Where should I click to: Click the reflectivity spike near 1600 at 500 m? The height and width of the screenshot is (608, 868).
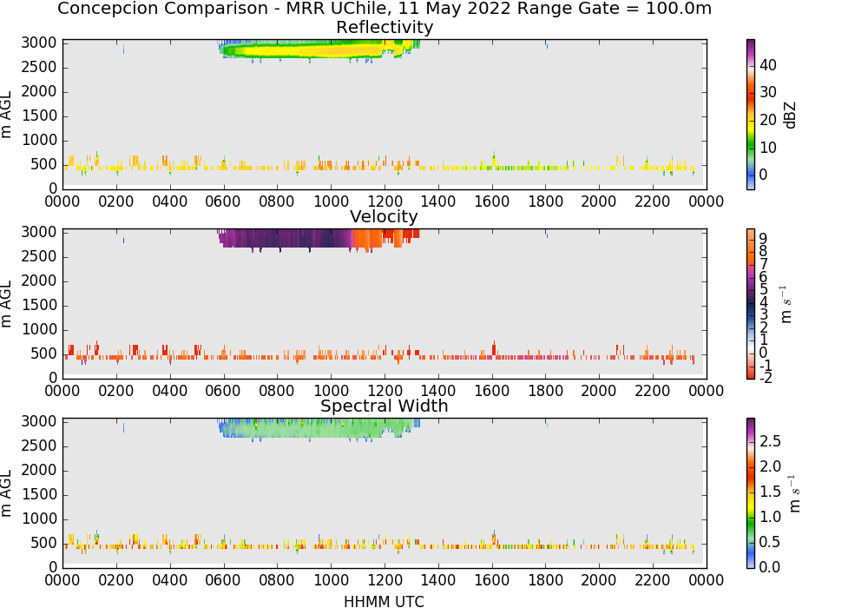tap(494, 158)
